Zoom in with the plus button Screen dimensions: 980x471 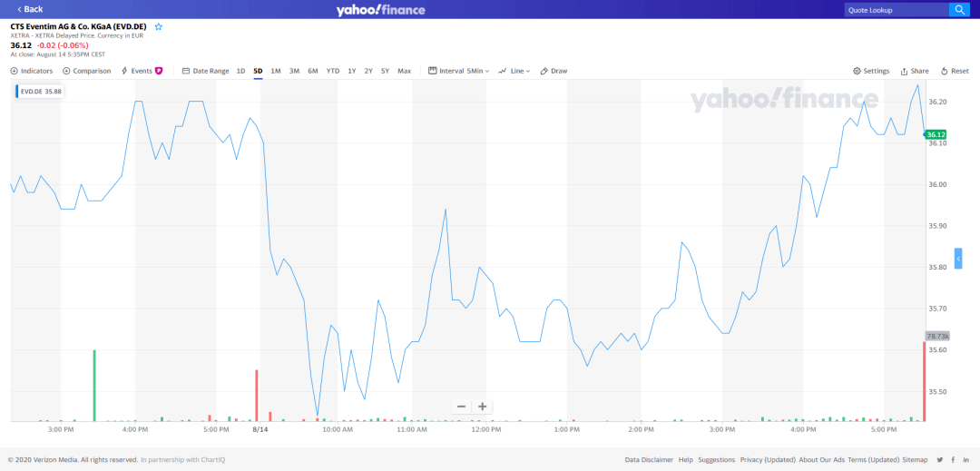pos(483,407)
